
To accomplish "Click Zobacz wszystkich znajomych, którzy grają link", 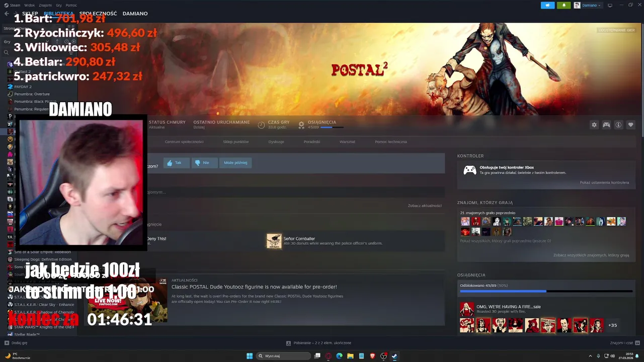I will click(591, 255).
